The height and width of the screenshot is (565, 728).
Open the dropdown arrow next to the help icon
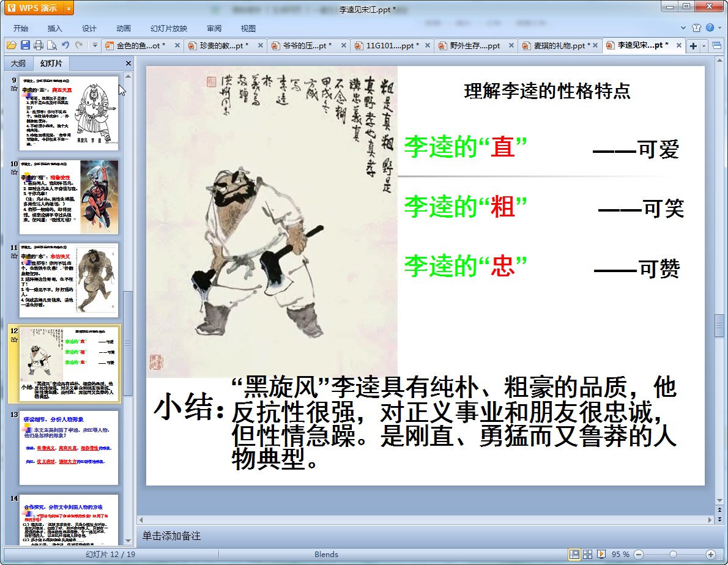719,28
